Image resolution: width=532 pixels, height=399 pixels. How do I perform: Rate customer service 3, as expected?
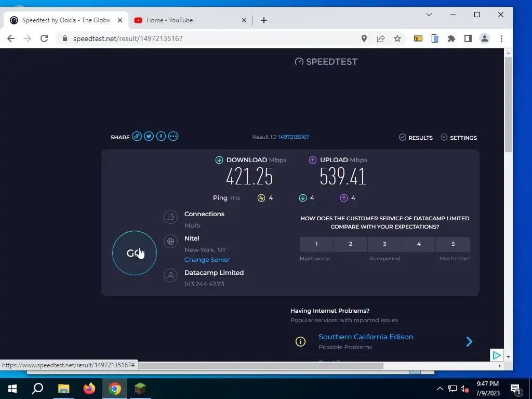[384, 244]
